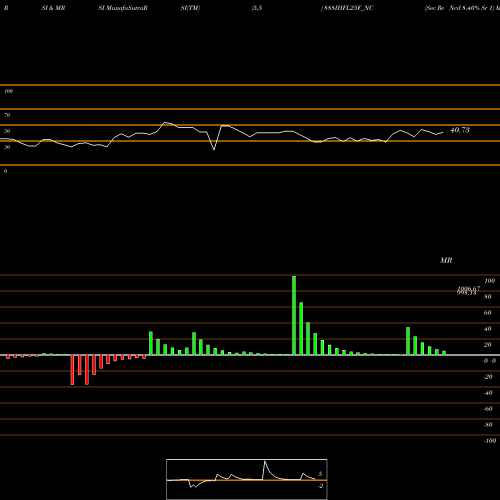
Task: Click the 'SI MunafaSutraR' header text
Action: (123, 8)
